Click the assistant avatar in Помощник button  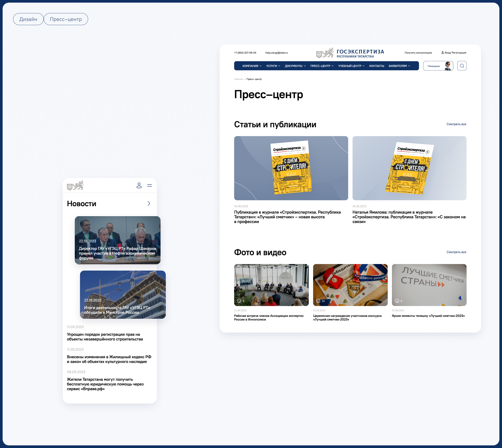(448, 66)
